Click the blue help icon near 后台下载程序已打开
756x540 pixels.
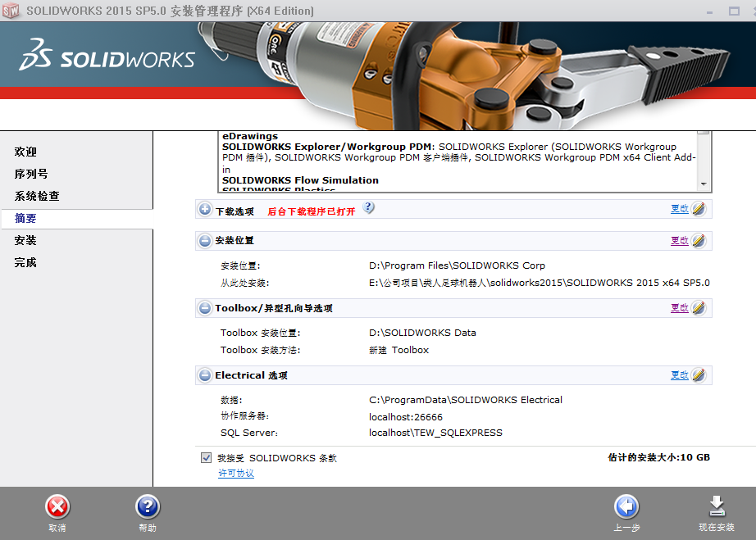(368, 208)
